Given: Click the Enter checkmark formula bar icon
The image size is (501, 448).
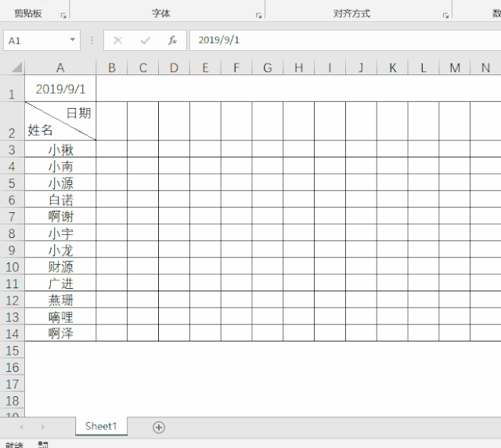Looking at the screenshot, I should click(145, 40).
